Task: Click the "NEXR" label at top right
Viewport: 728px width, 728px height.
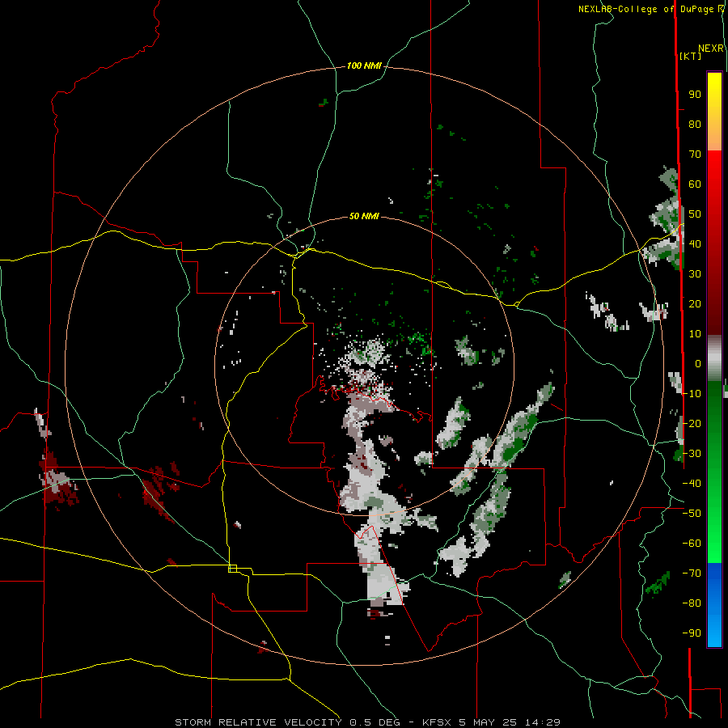Action: [711, 49]
